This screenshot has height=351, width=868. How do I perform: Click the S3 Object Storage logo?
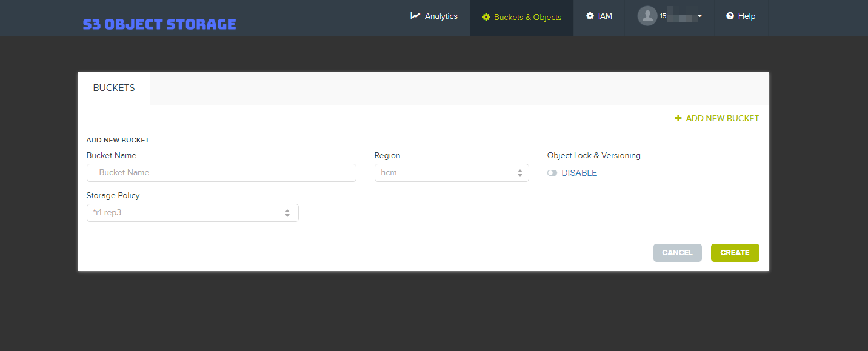pos(159,24)
